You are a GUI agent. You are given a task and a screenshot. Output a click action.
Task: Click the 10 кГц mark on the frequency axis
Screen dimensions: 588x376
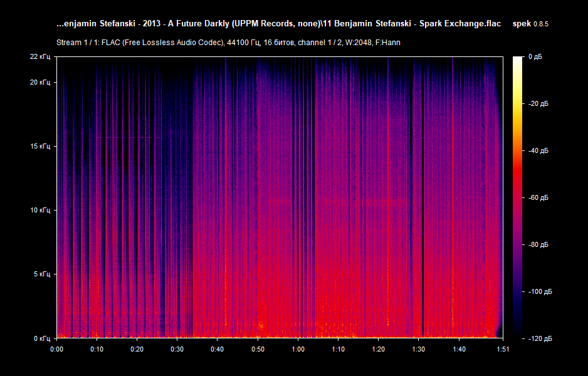click(41, 210)
